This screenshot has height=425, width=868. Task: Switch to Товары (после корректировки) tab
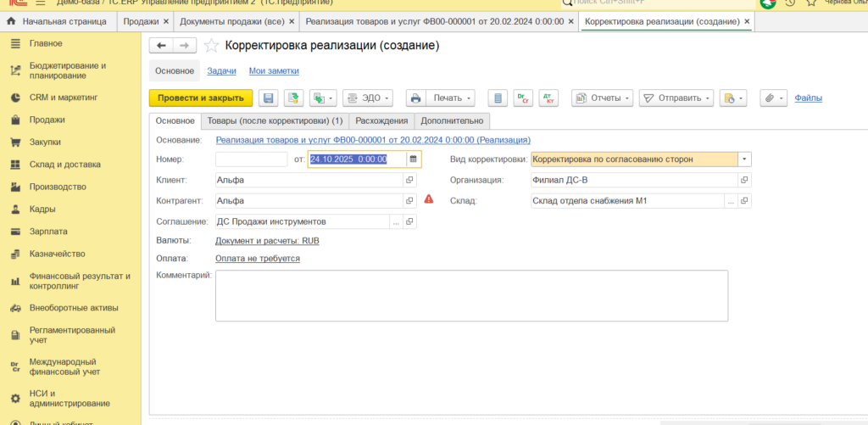[275, 120]
